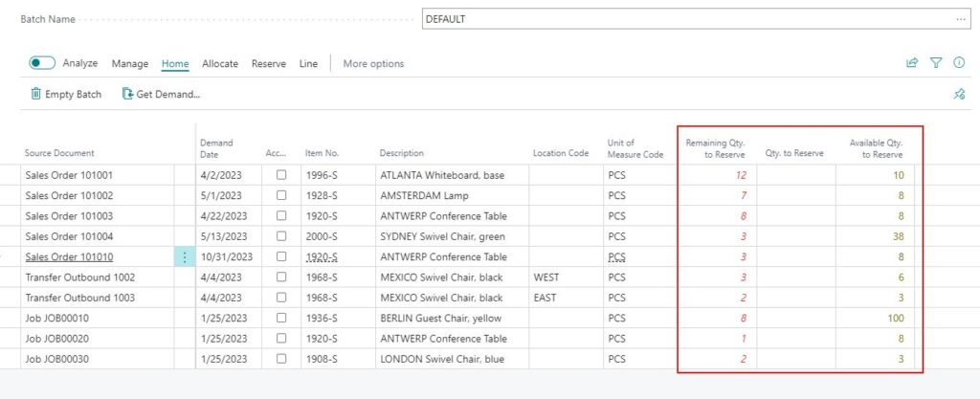Click Qty. to Reserve cell for AMSTERDAM Lamp

pyautogui.click(x=795, y=196)
